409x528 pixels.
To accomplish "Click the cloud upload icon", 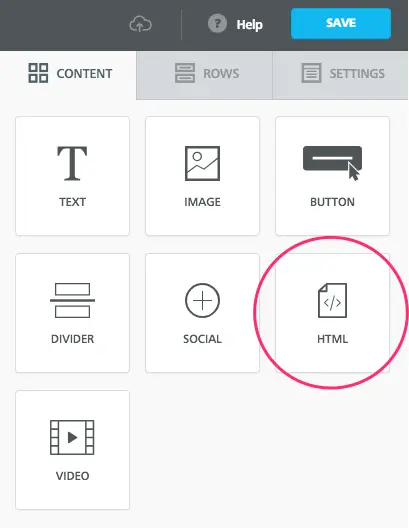I will [x=140, y=25].
